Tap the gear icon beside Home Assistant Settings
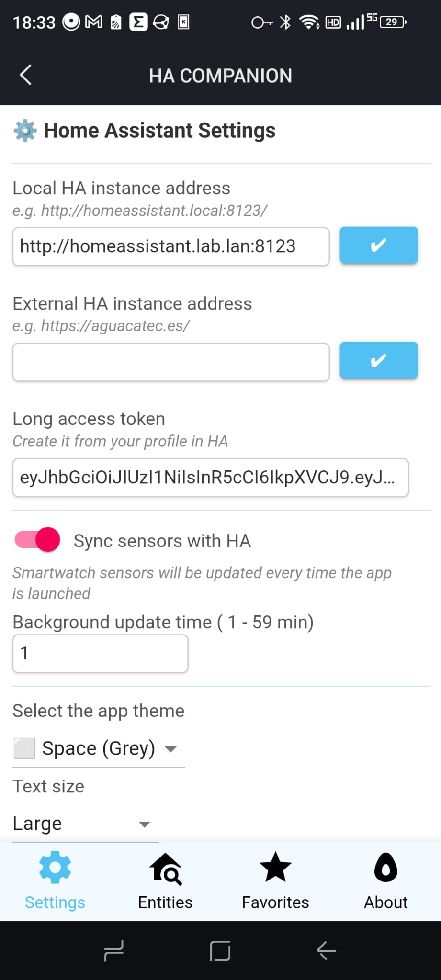441x980 pixels. point(25,131)
